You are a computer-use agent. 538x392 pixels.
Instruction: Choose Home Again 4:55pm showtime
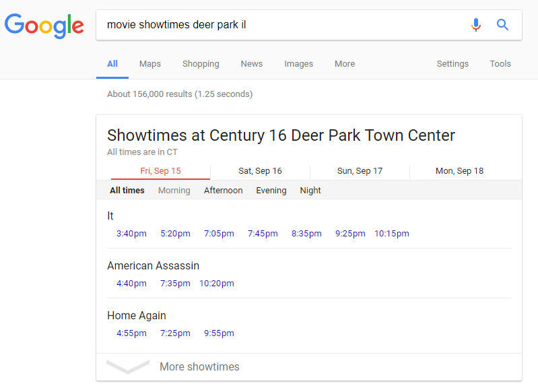pos(131,333)
